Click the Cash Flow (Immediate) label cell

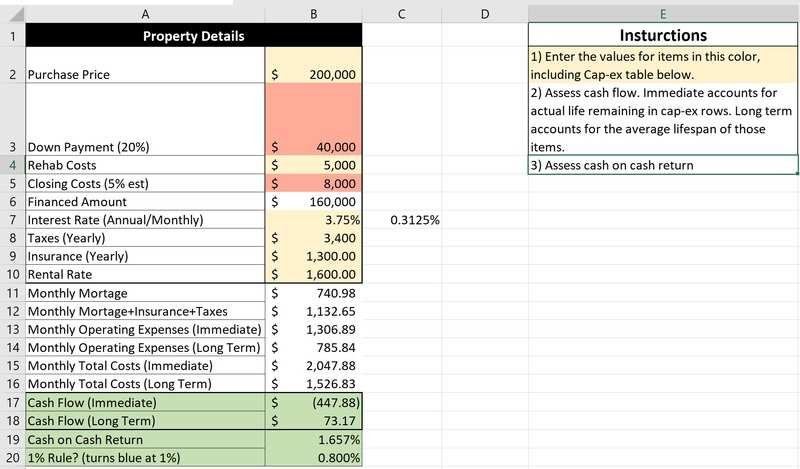click(x=144, y=402)
